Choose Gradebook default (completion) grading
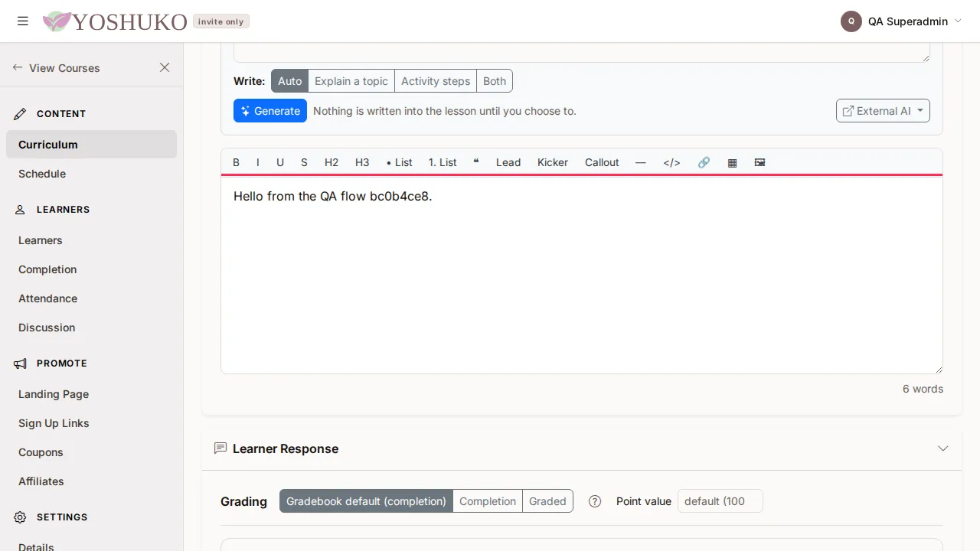The image size is (980, 551). coord(366,501)
